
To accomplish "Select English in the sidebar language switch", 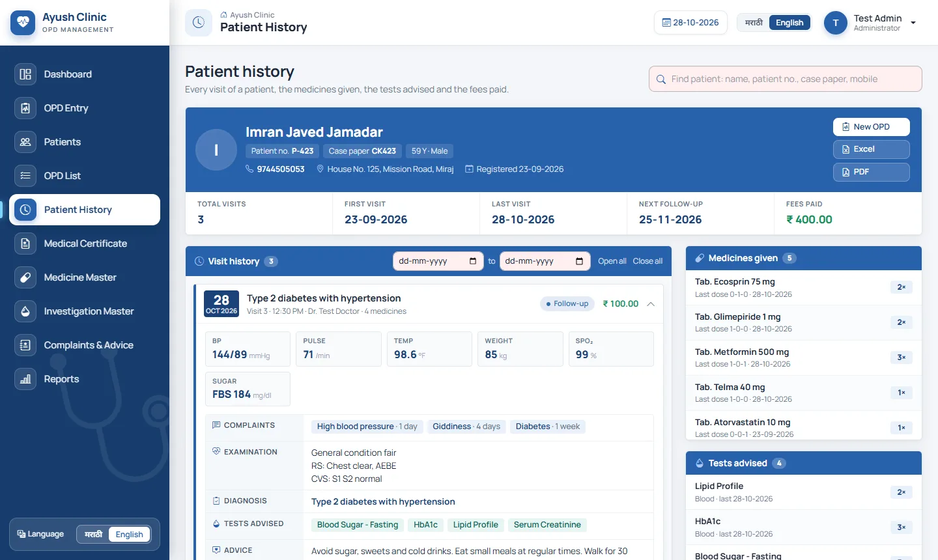I will coord(129,535).
